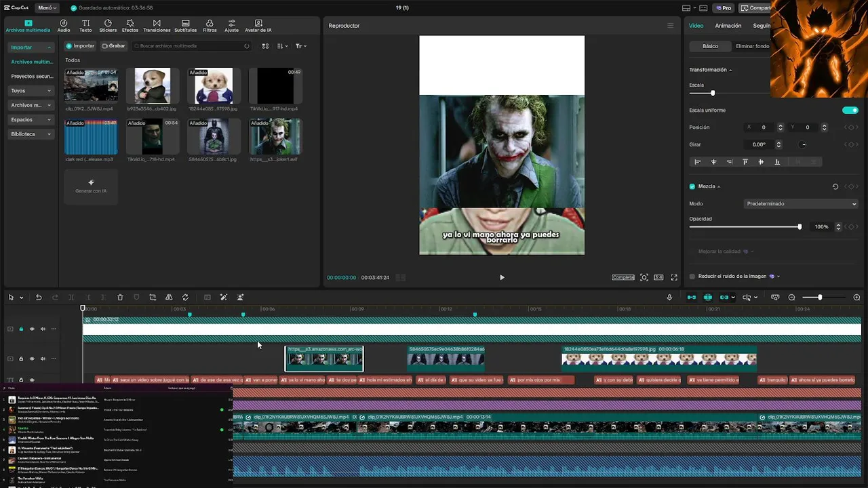
Task: Open the Filtros tab
Action: point(210,26)
